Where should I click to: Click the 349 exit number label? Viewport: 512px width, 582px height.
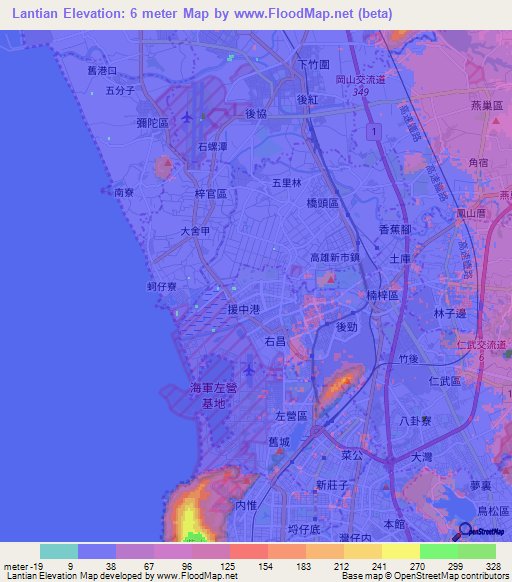coord(361,92)
